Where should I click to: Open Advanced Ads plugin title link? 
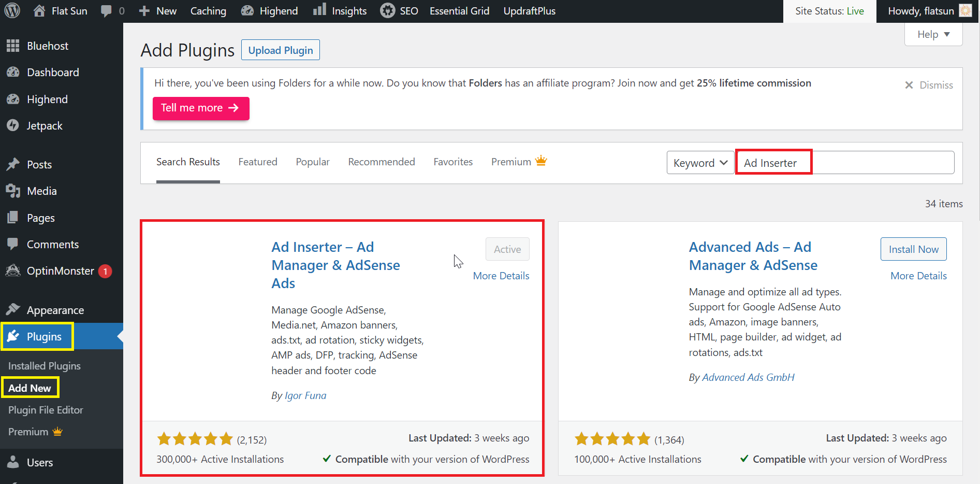pos(753,256)
